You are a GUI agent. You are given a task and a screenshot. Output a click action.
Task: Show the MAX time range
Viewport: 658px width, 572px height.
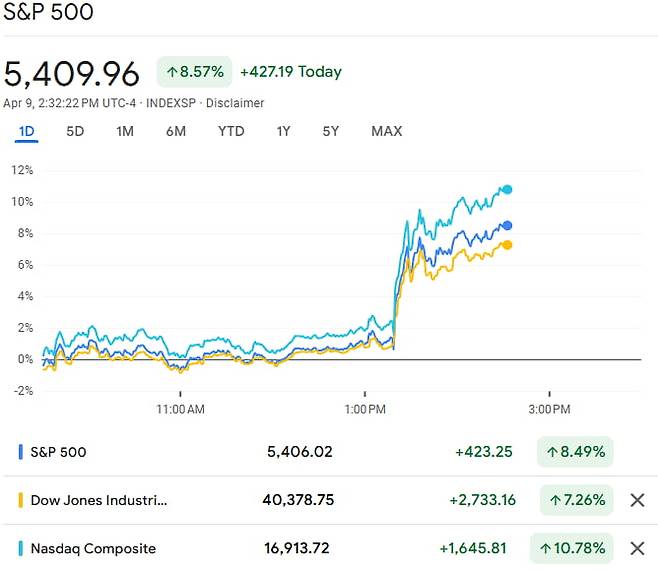[x=386, y=131]
